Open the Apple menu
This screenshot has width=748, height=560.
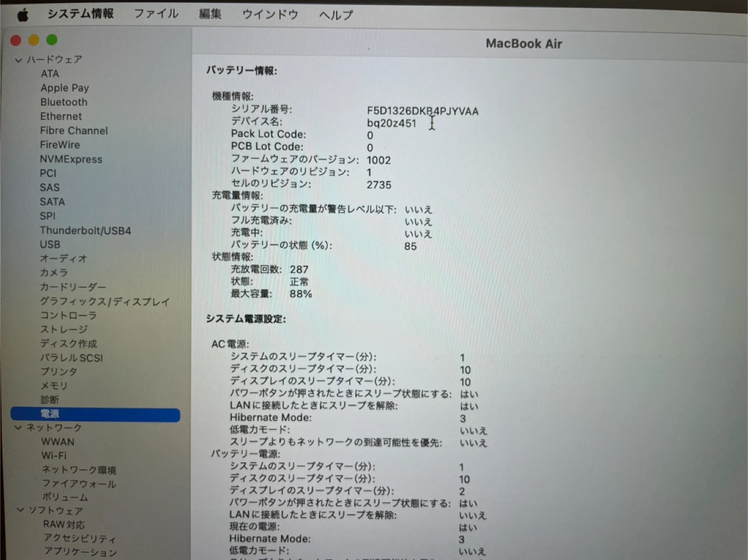pyautogui.click(x=22, y=15)
